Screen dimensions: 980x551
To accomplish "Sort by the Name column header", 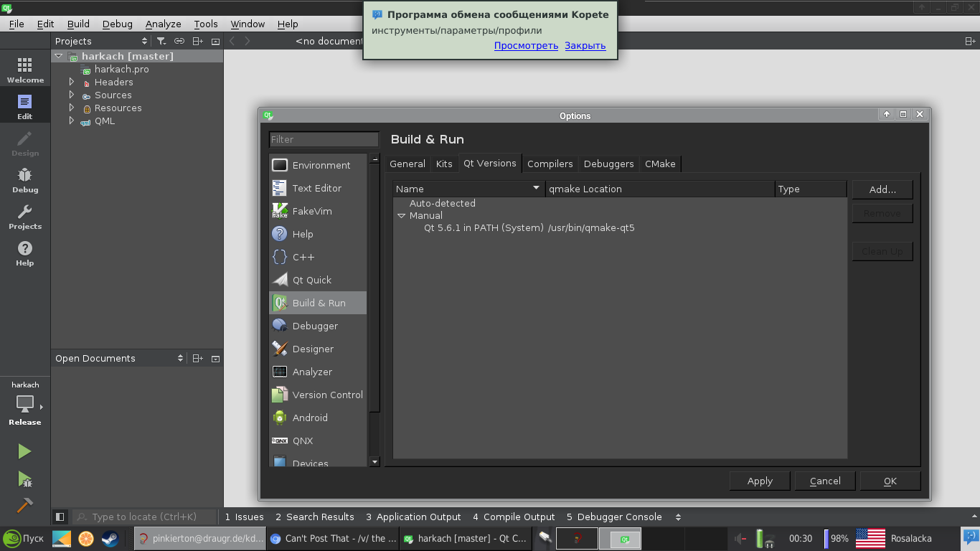I will [x=469, y=189].
